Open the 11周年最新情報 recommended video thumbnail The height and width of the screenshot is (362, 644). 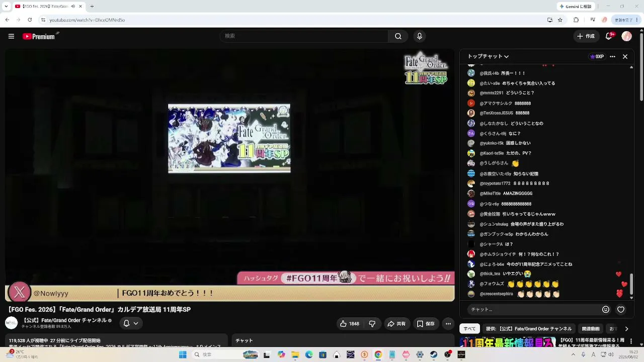tap(507, 342)
